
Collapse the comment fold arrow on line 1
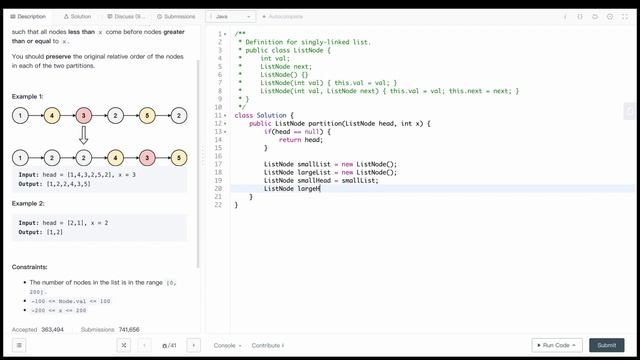(x=225, y=34)
